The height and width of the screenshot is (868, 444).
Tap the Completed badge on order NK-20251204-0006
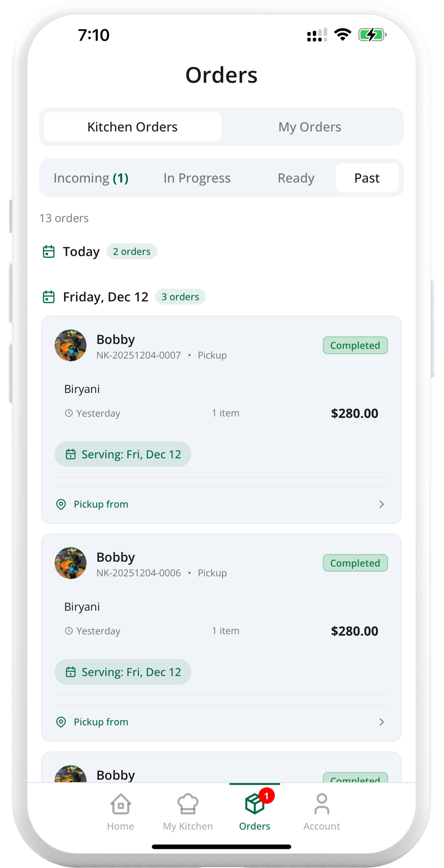(355, 563)
